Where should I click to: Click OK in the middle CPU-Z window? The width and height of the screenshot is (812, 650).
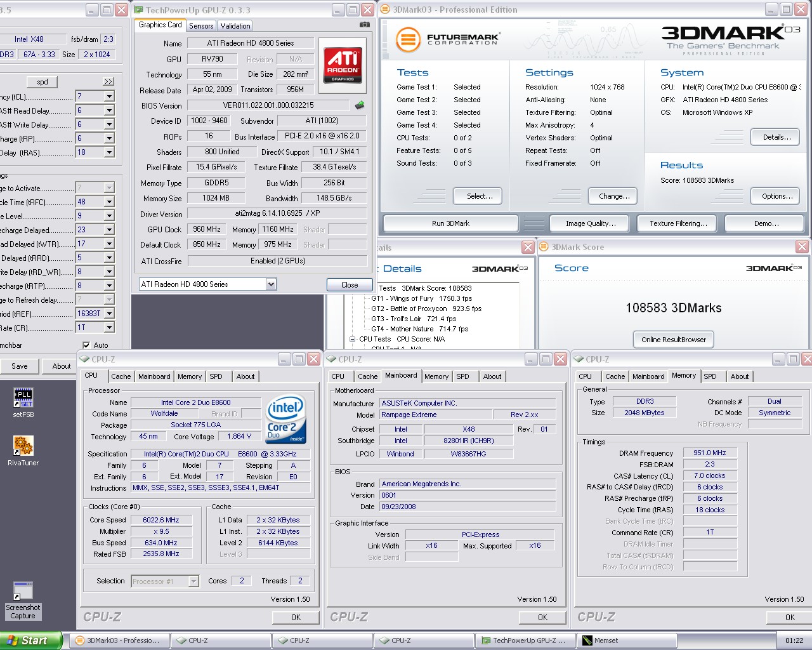543,617
